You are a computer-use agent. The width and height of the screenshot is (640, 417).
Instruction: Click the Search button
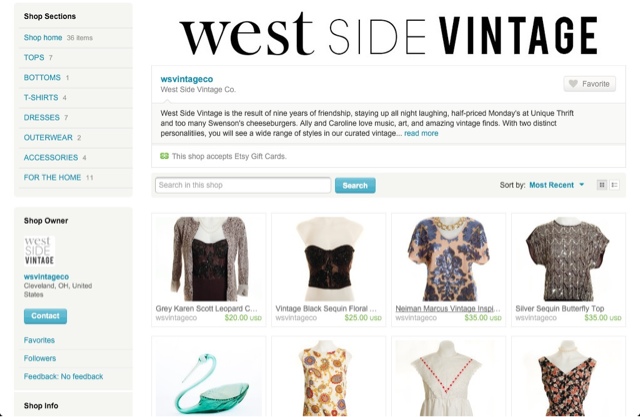(355, 185)
